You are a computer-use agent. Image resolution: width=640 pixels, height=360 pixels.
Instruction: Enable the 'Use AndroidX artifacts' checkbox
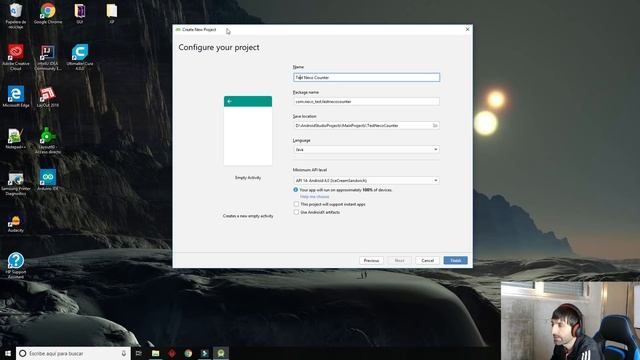click(x=296, y=212)
